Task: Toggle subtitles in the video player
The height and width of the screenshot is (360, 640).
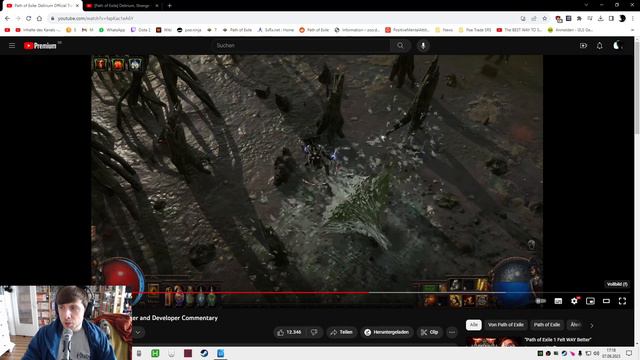Action: tap(558, 301)
